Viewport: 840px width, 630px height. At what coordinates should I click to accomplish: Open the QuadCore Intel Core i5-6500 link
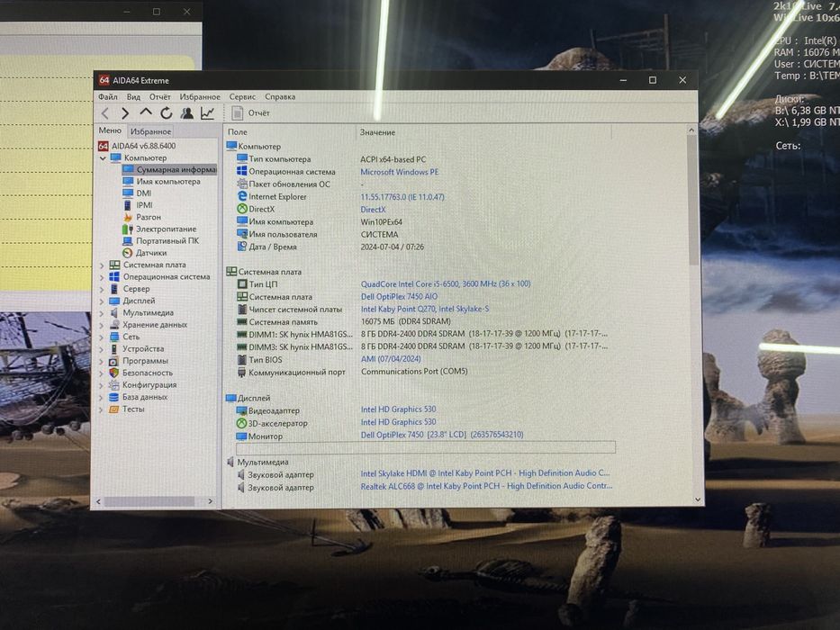coord(446,283)
